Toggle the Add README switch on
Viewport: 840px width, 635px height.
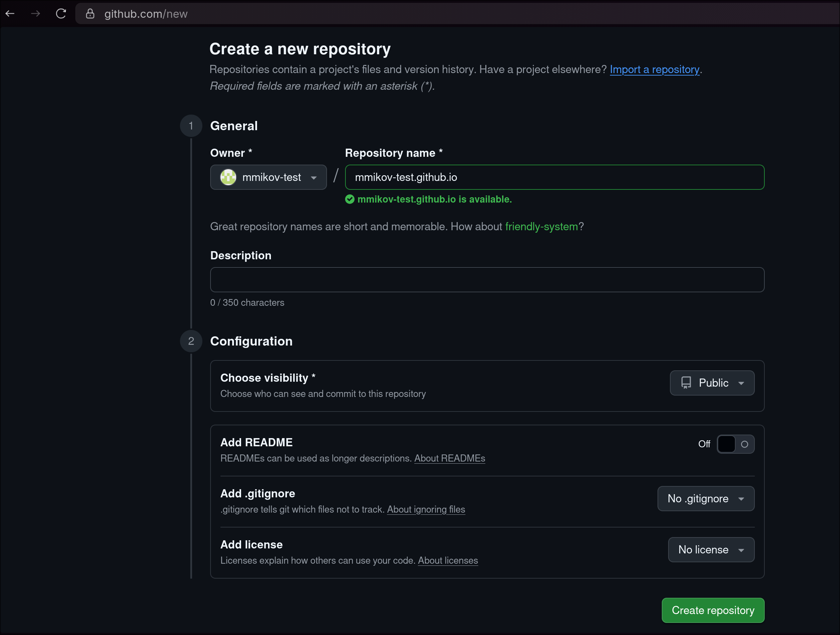[735, 444]
